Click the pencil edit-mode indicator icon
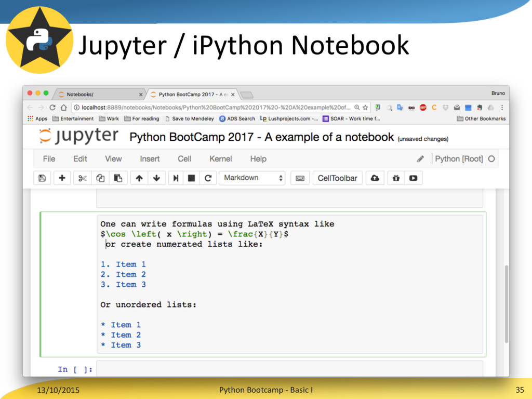The height and width of the screenshot is (399, 532). click(x=420, y=159)
